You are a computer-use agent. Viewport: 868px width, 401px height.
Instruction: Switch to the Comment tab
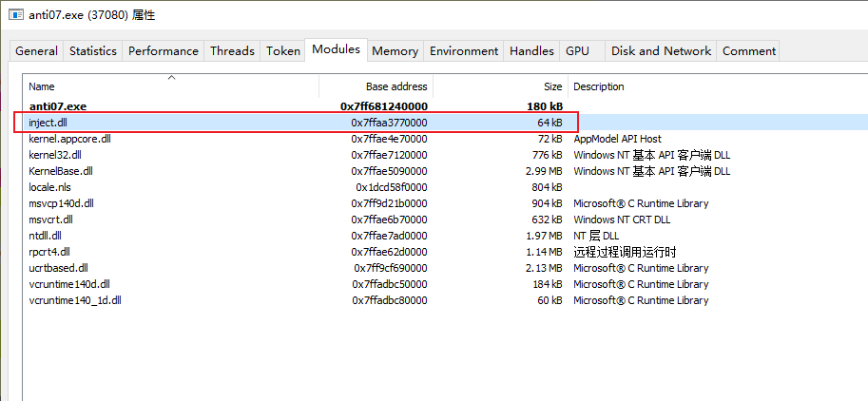(x=749, y=51)
